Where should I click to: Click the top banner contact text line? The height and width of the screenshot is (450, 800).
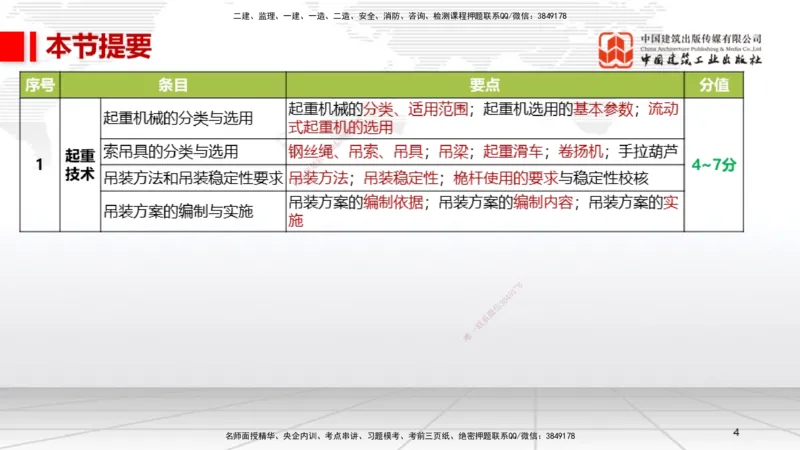click(x=400, y=16)
